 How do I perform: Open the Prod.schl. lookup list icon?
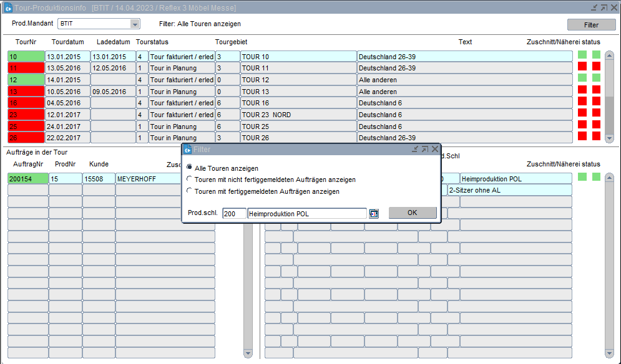374,214
